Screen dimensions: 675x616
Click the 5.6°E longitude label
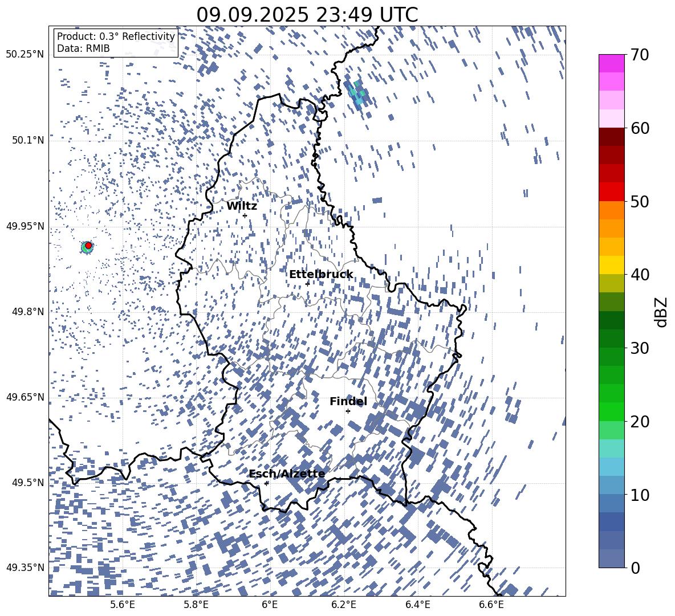[x=122, y=605]
